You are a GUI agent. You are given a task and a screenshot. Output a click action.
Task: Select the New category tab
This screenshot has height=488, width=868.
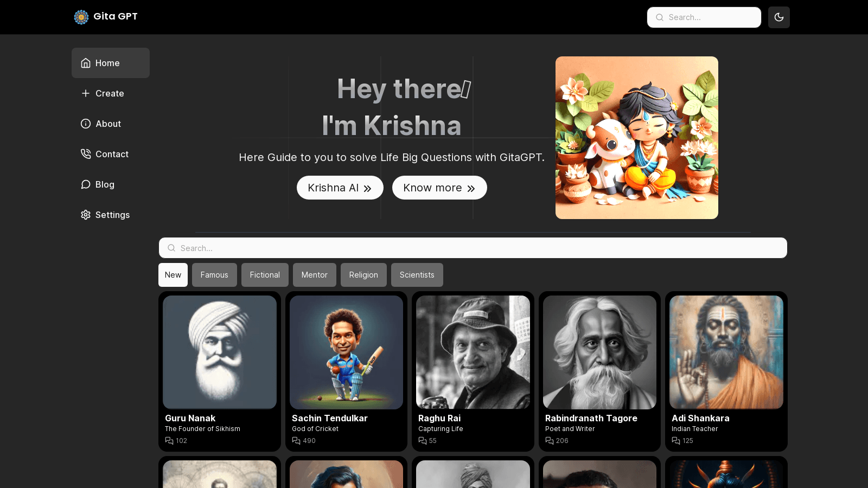coord(173,275)
